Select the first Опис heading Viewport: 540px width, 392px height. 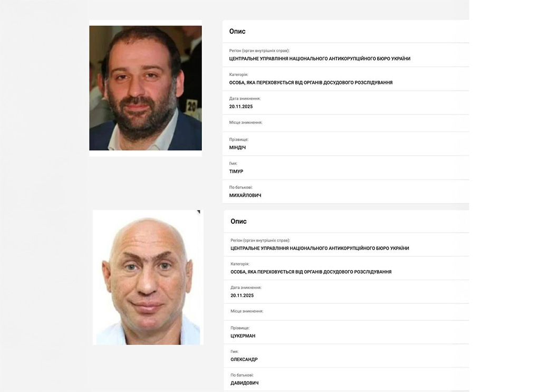click(x=237, y=31)
